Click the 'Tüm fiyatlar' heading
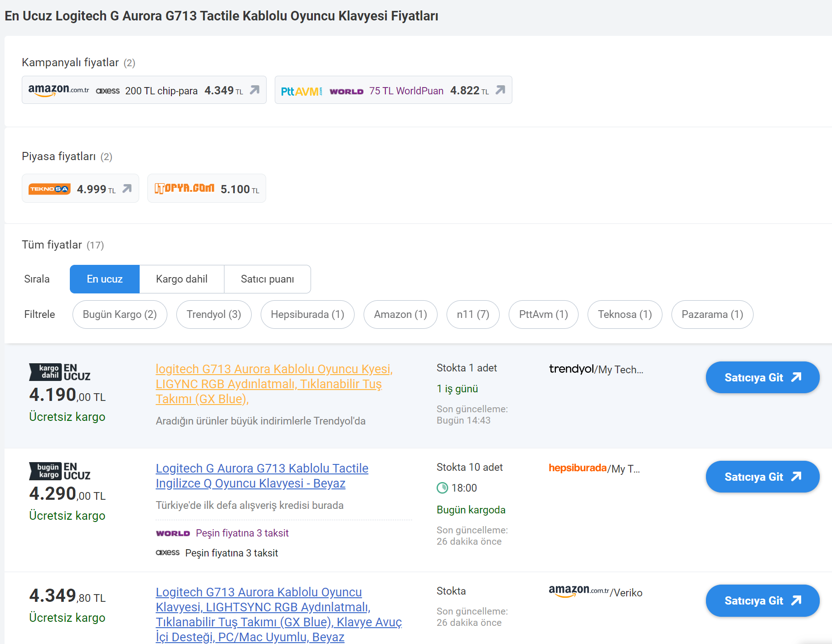Image resolution: width=832 pixels, height=644 pixels. pos(52,245)
